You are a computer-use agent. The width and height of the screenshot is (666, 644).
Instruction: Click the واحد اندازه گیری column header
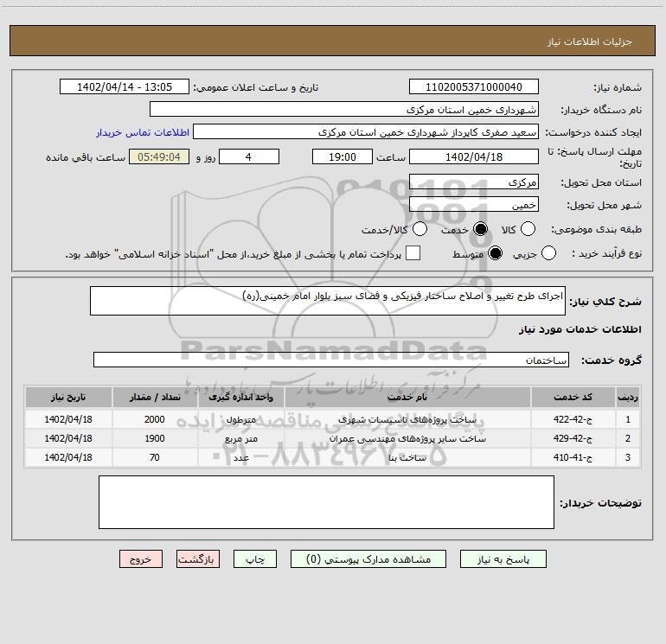coord(240,398)
